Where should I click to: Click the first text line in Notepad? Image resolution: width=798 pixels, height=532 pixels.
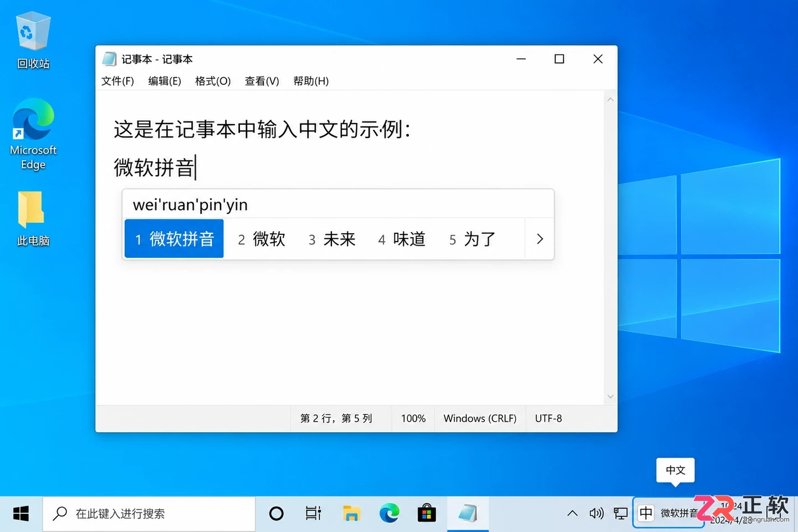coord(263,130)
